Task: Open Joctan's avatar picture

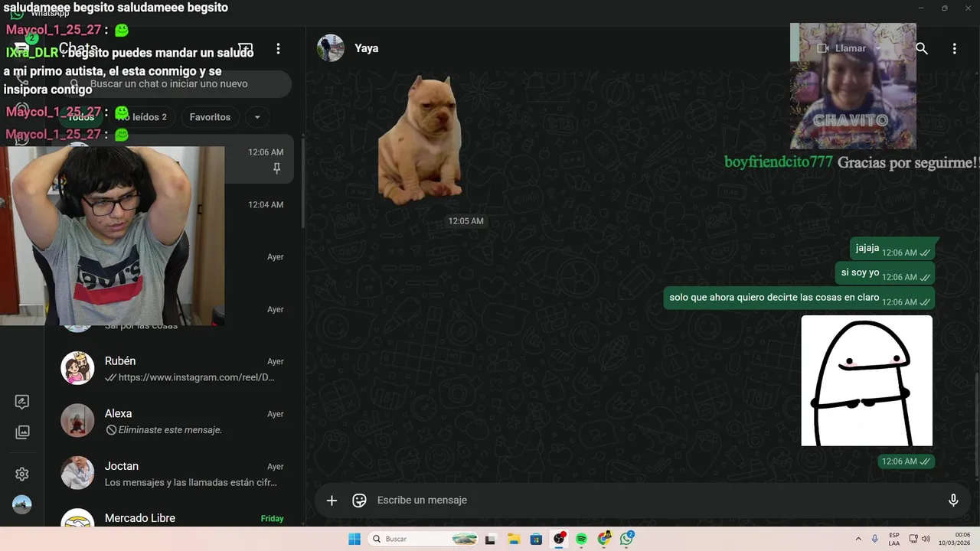Action: 77,473
